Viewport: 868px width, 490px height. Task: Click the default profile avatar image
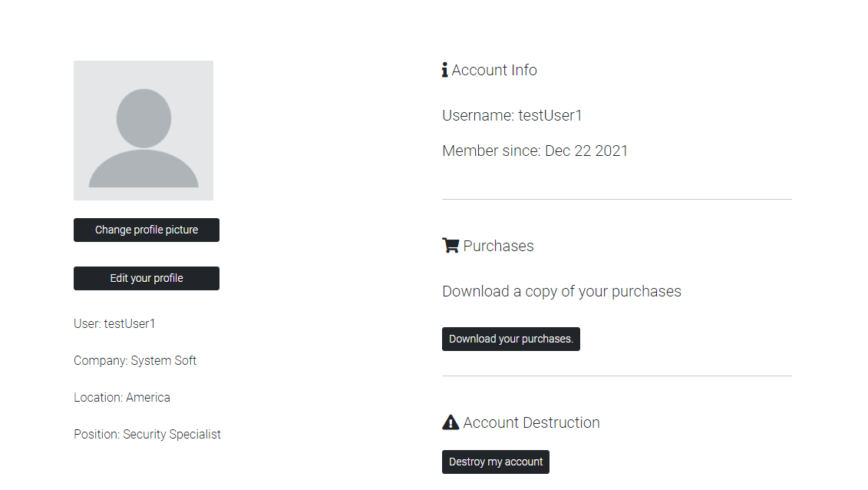pyautogui.click(x=144, y=131)
